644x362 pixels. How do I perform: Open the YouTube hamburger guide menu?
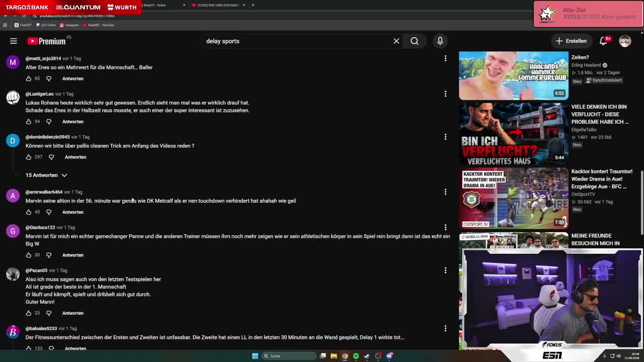(x=14, y=41)
